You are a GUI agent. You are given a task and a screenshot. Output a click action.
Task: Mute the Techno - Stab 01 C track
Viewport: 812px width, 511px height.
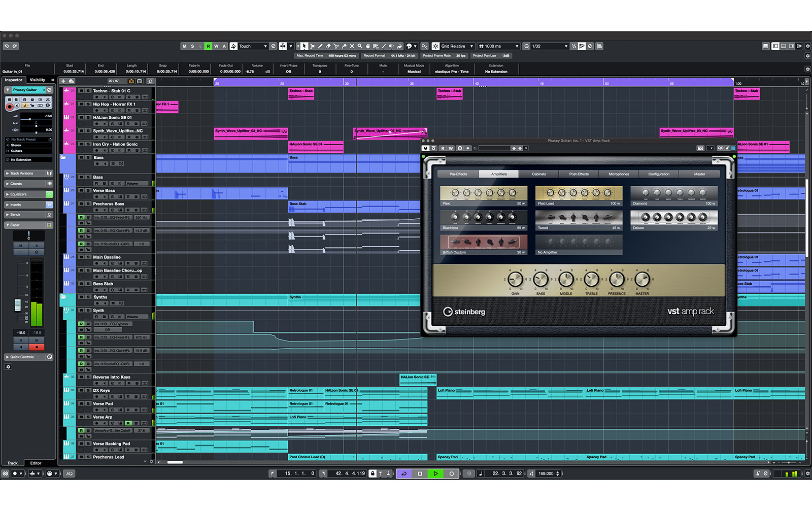coord(81,91)
